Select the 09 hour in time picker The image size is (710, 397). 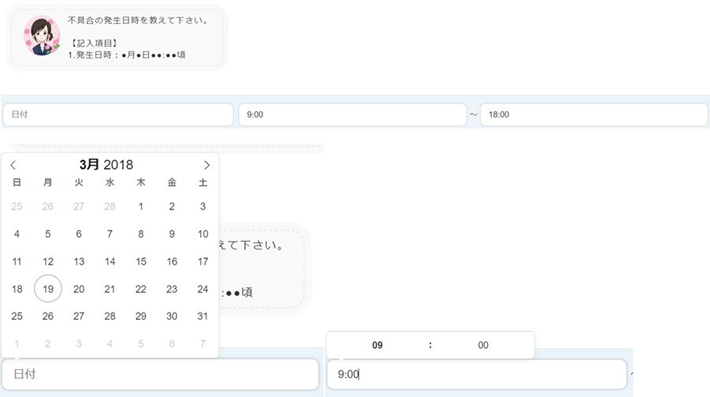point(377,345)
